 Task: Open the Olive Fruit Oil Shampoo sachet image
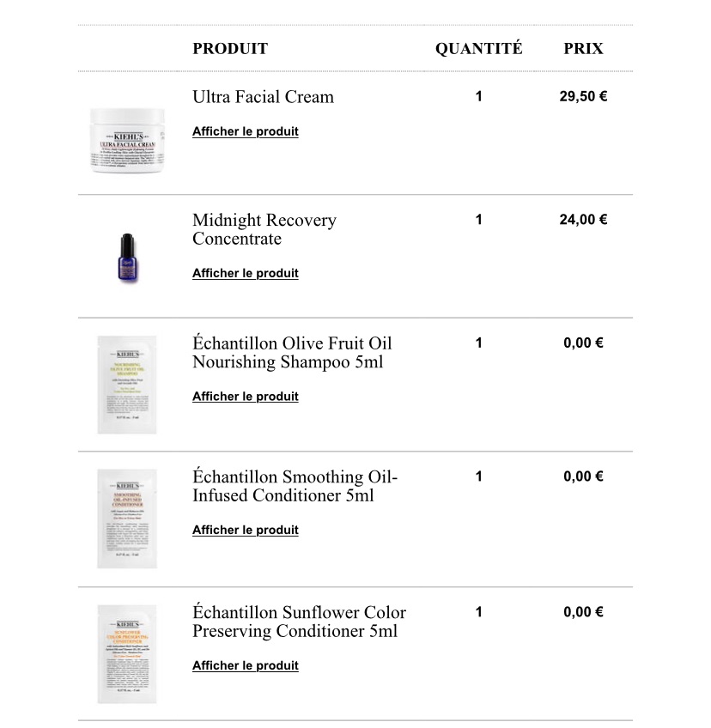127,385
